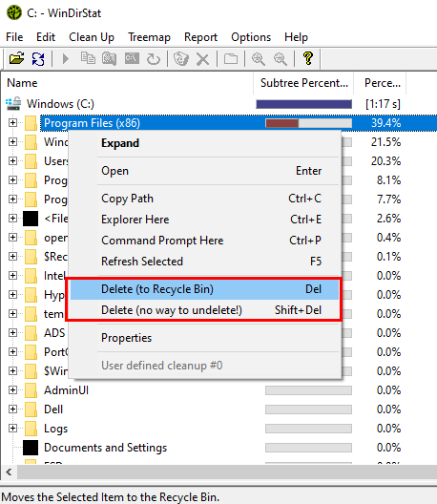Click the AdminUI folder icon

click(x=31, y=390)
